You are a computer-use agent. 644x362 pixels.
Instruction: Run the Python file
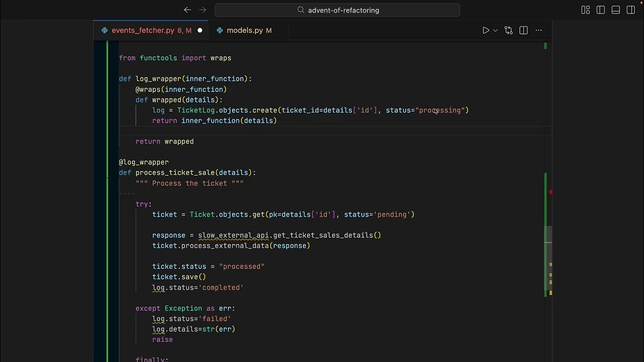pyautogui.click(x=486, y=31)
